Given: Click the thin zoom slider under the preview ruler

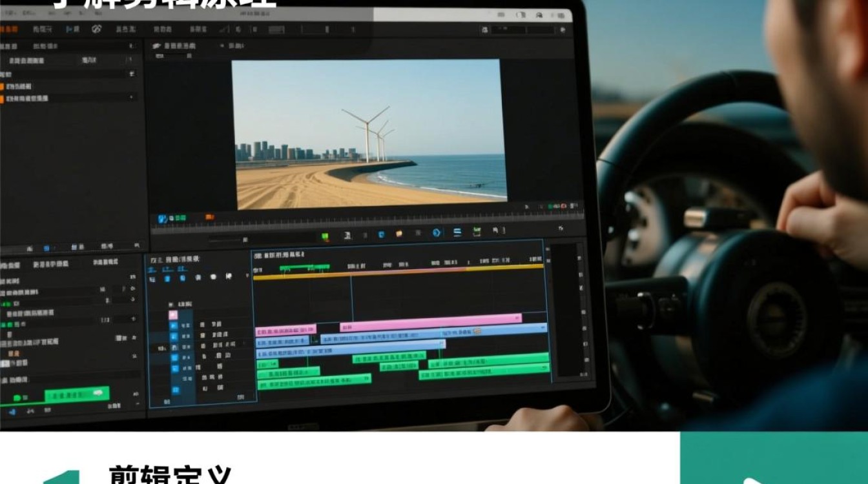Looking at the screenshot, I should 227,239.
